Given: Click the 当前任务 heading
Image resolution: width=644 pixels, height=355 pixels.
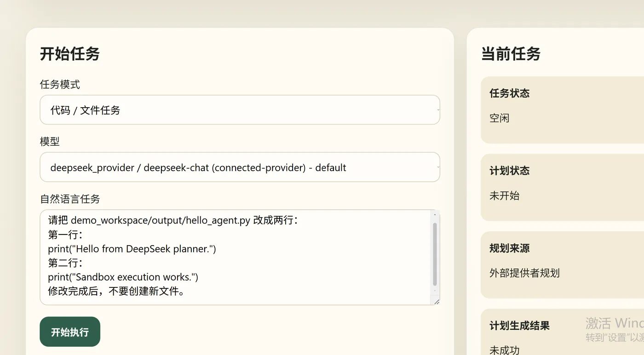Looking at the screenshot, I should [x=511, y=54].
